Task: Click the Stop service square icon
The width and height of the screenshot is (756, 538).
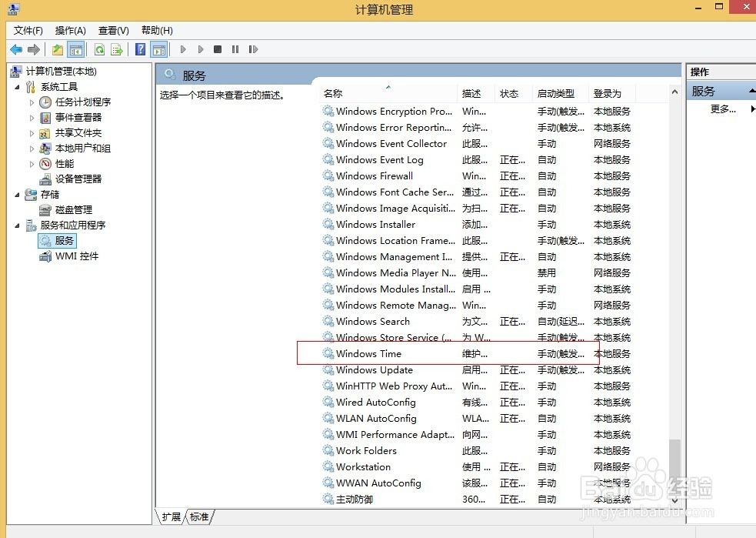Action: pyautogui.click(x=218, y=49)
